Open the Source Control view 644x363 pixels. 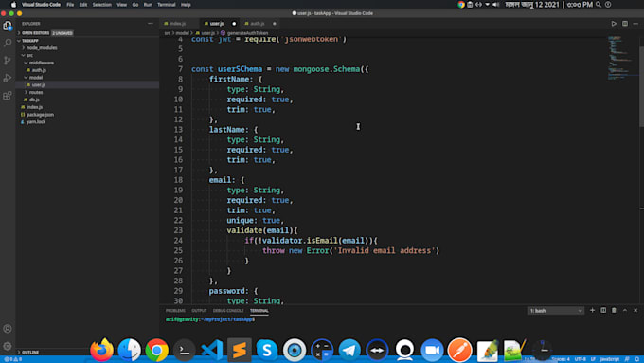pos(8,61)
